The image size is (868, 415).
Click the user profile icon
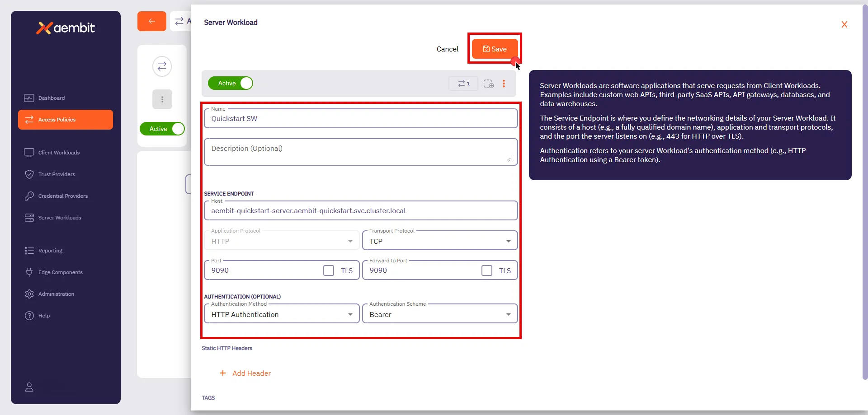pyautogui.click(x=29, y=387)
